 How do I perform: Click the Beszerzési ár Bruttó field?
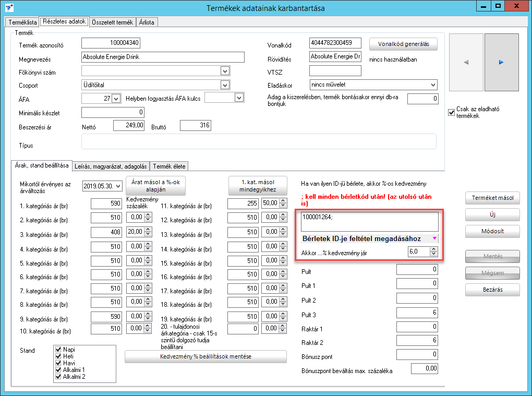[196, 126]
